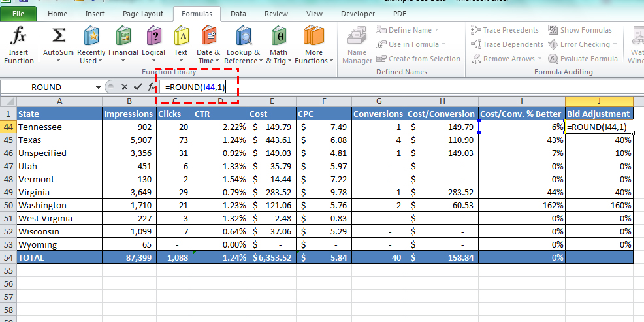Click the TOTAL row label cell
Screen dimensions: 644x322
pos(59,257)
